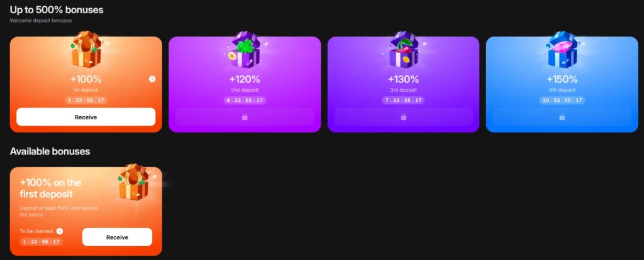This screenshot has height=260, width=644.
Task: Click the 4:23:55:17 countdown timer
Action: point(245,100)
